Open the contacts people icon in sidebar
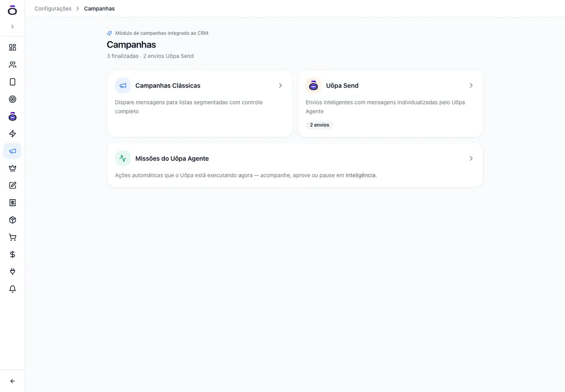This screenshot has height=392, width=565. coord(12,64)
